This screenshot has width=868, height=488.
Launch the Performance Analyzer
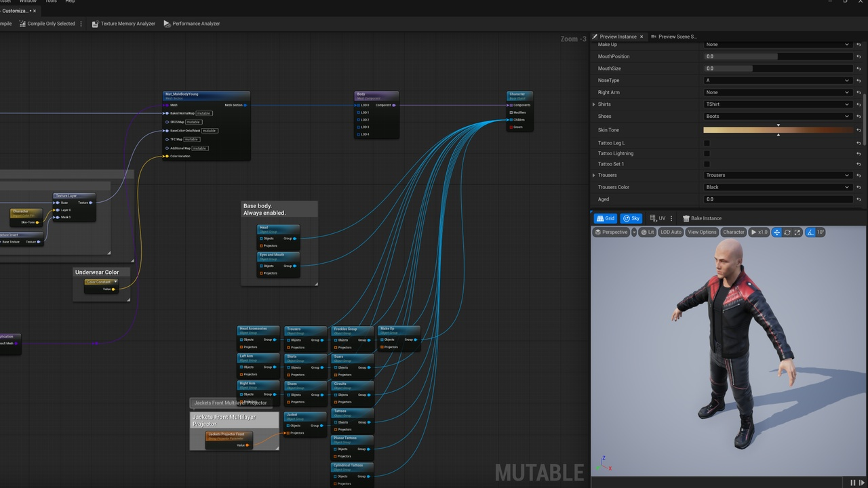click(x=191, y=24)
